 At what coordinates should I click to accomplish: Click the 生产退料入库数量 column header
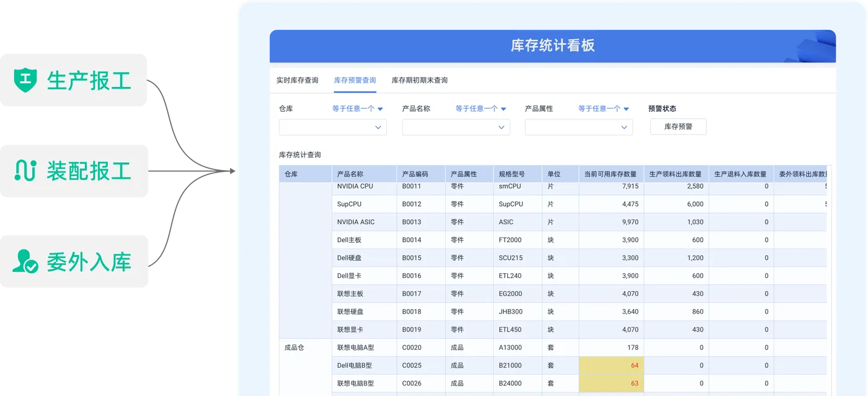pos(741,174)
